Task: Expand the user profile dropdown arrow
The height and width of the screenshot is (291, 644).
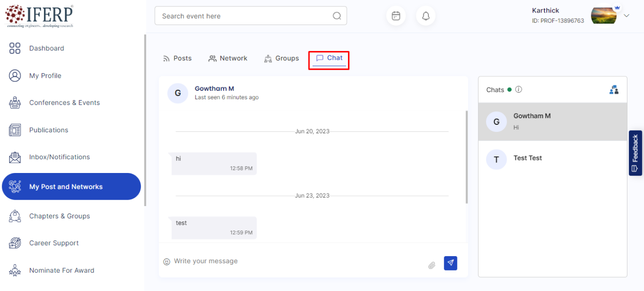Action: tap(627, 16)
